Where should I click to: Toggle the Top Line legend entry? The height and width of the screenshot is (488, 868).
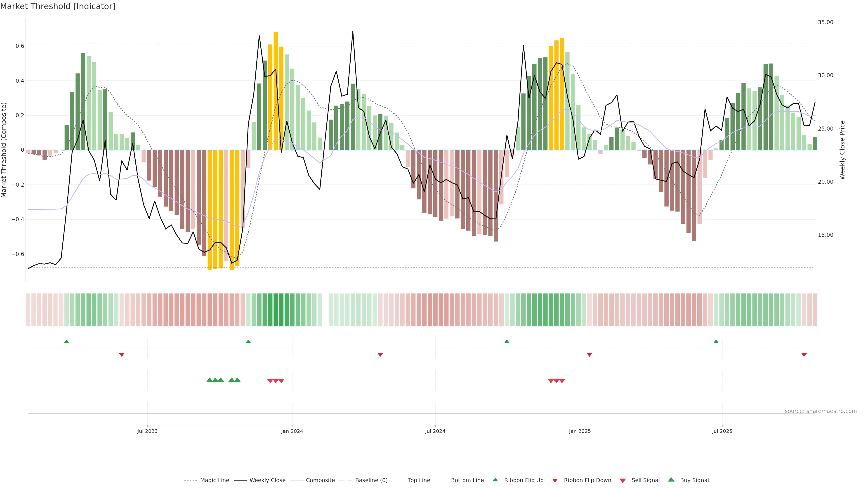tap(419, 480)
